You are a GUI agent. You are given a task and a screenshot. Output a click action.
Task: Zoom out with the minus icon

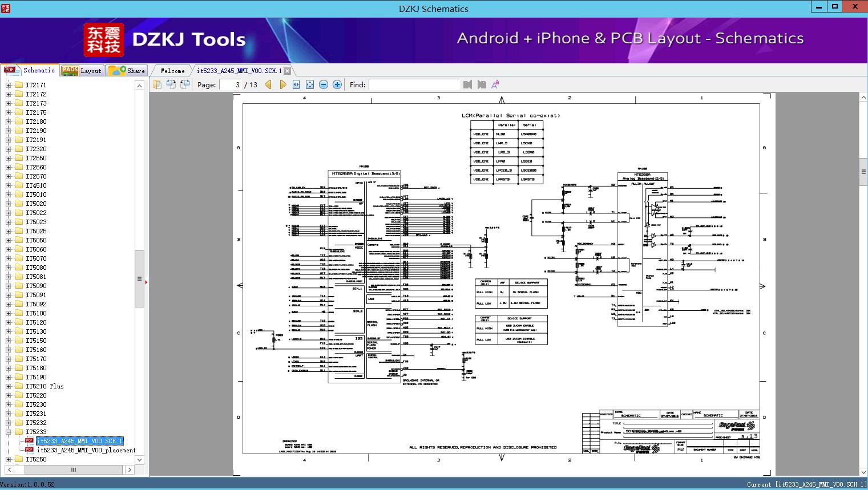coord(324,84)
